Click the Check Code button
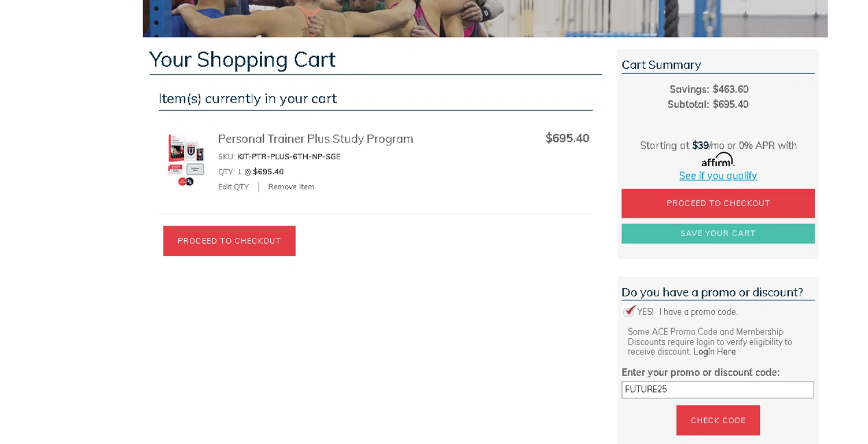868x444 pixels. 718,420
